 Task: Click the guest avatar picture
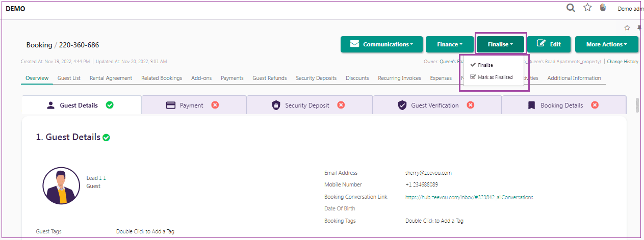coord(61,186)
